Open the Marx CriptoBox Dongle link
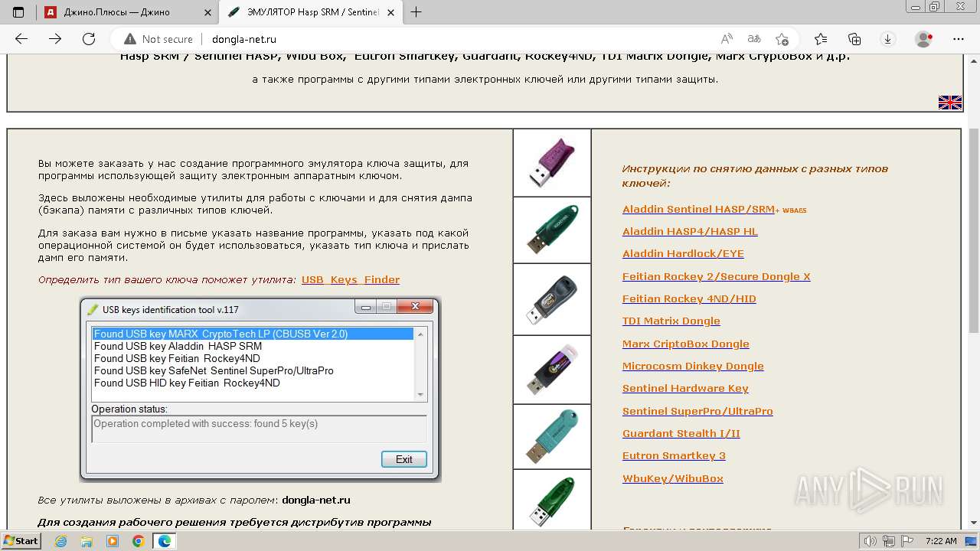This screenshot has width=980, height=551. tap(686, 344)
